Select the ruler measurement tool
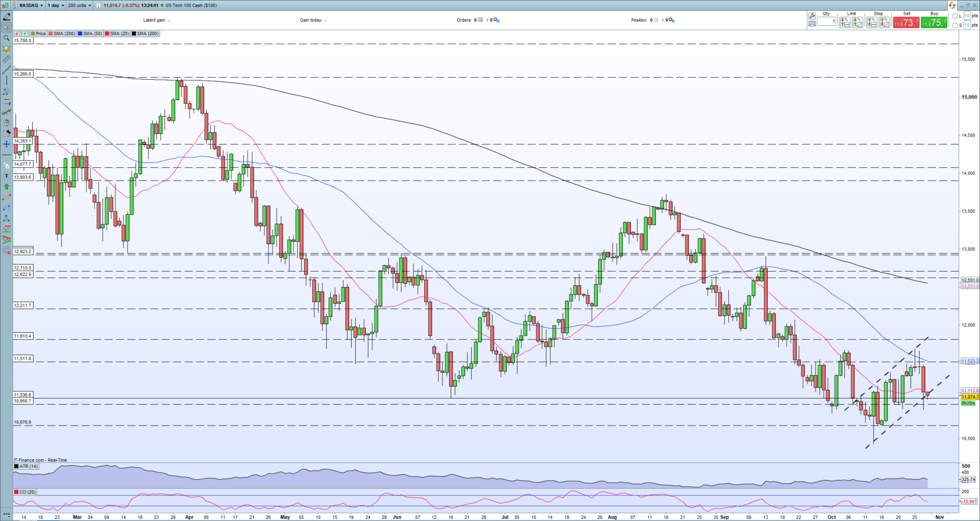The height and width of the screenshot is (521, 980). point(6,59)
